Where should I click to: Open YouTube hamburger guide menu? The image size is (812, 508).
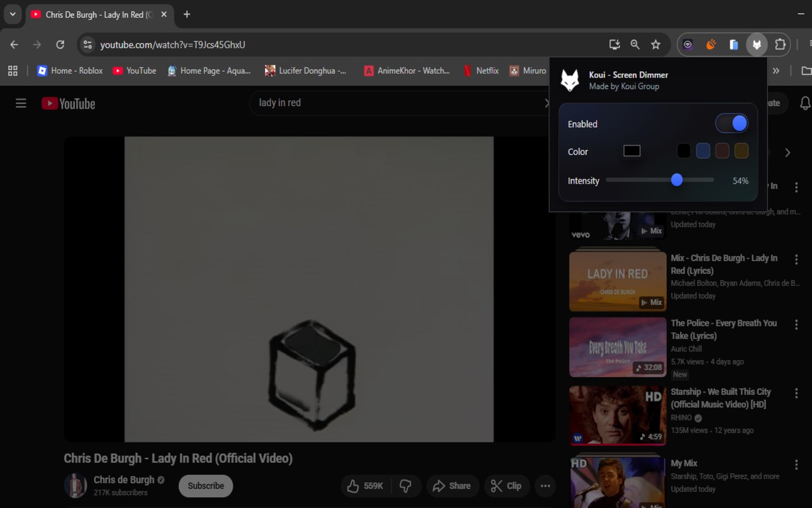click(x=21, y=103)
